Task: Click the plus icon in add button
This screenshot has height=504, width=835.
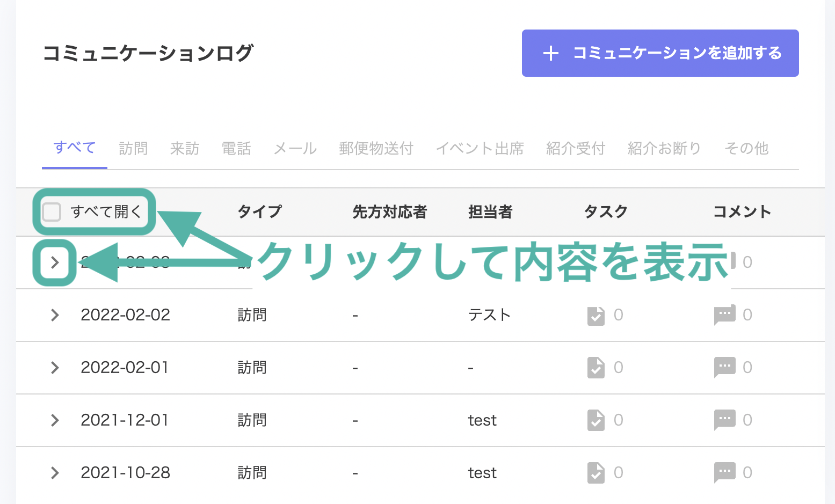Action: pyautogui.click(x=550, y=53)
